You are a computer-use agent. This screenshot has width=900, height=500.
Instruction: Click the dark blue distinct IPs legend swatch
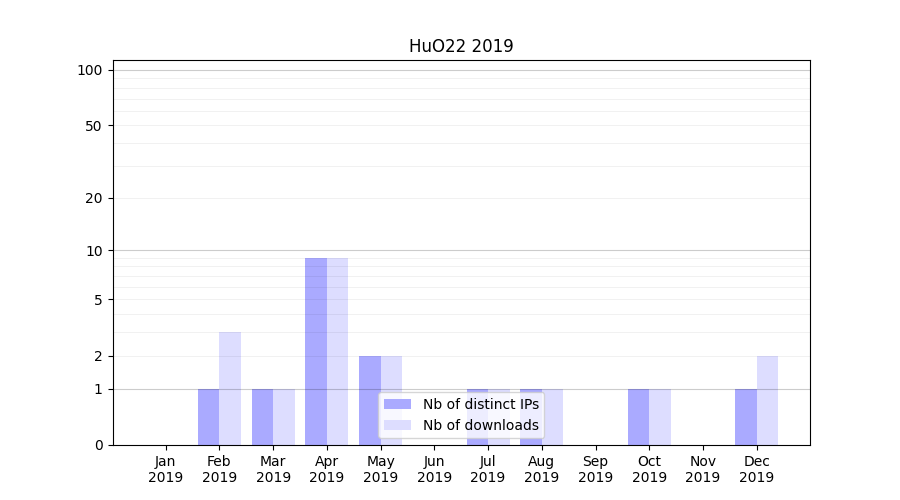pyautogui.click(x=397, y=404)
